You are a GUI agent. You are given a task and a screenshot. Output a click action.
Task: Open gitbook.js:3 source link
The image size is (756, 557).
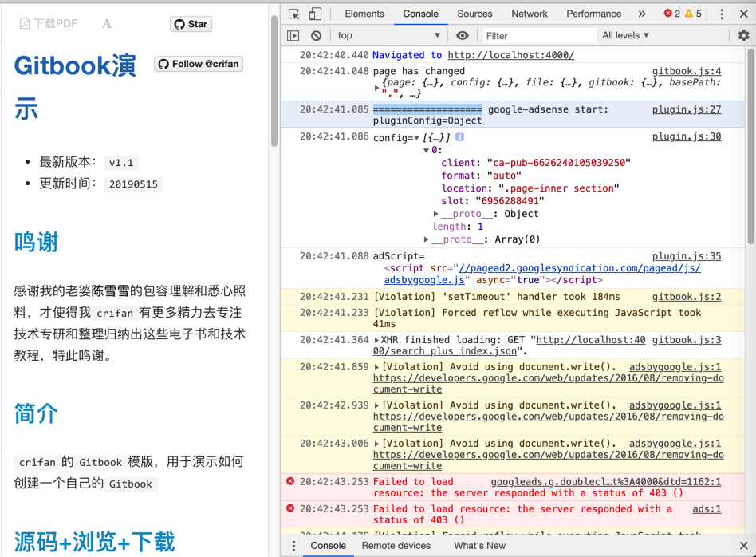(687, 340)
